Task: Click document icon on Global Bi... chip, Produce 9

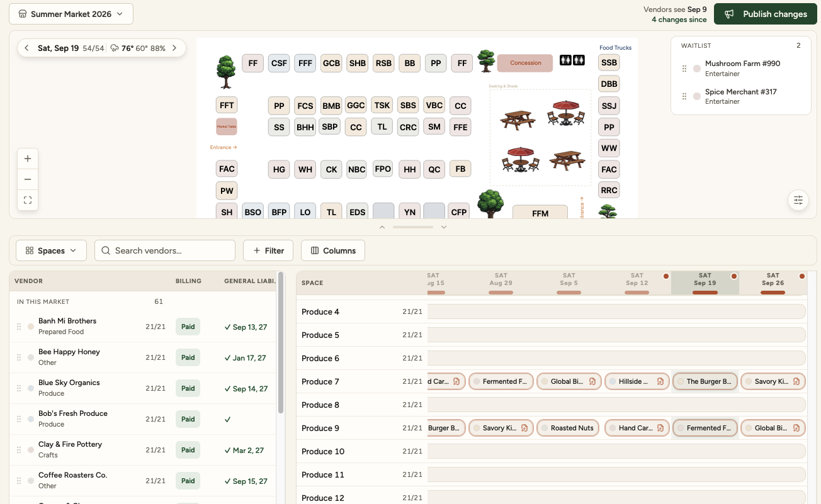Action: tap(796, 428)
